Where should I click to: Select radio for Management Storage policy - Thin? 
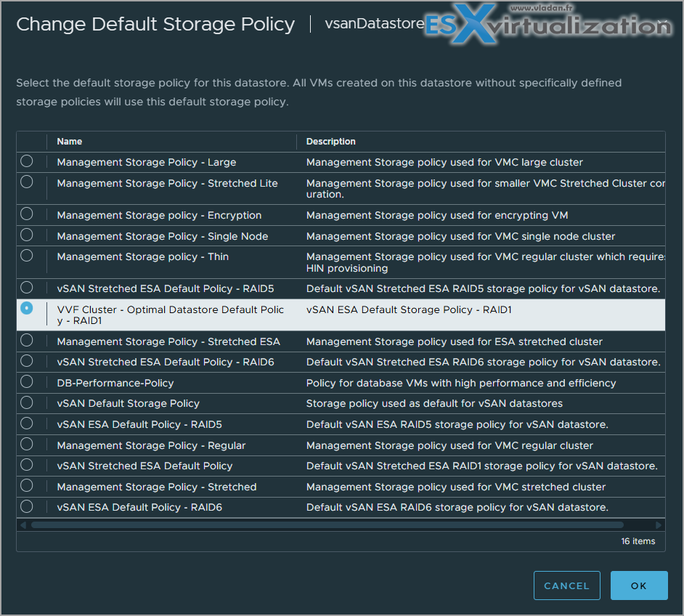pos(27,255)
